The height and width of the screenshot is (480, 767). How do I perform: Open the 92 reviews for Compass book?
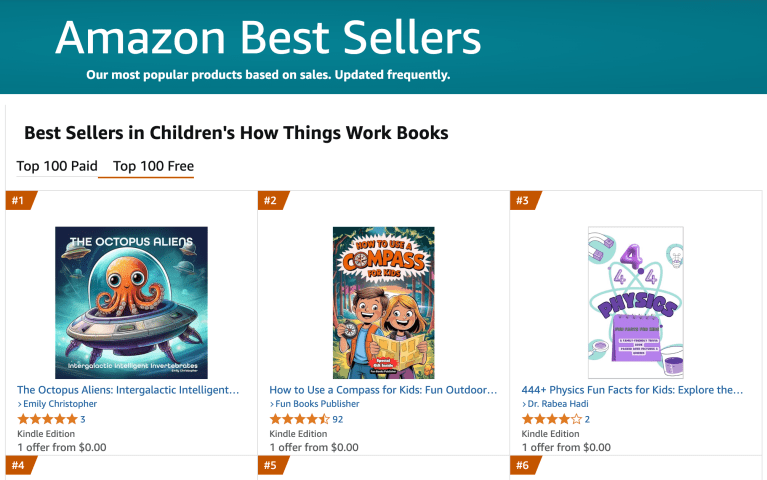tap(338, 419)
